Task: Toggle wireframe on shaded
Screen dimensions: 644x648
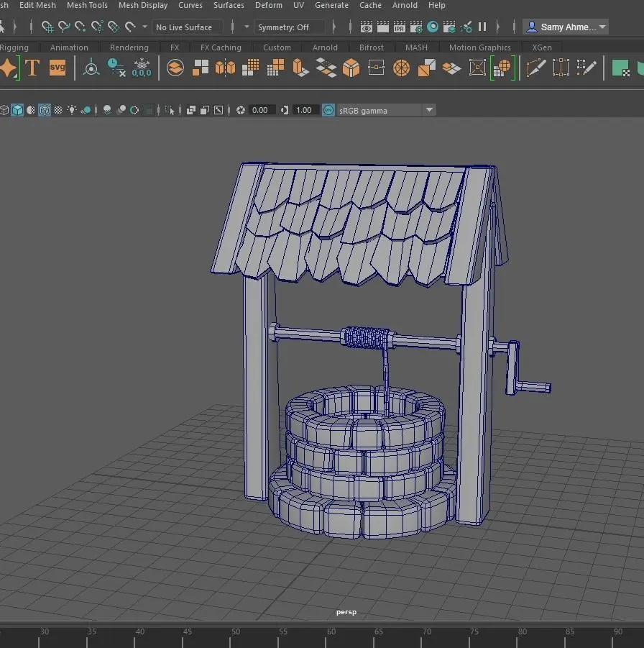Action: coord(45,110)
